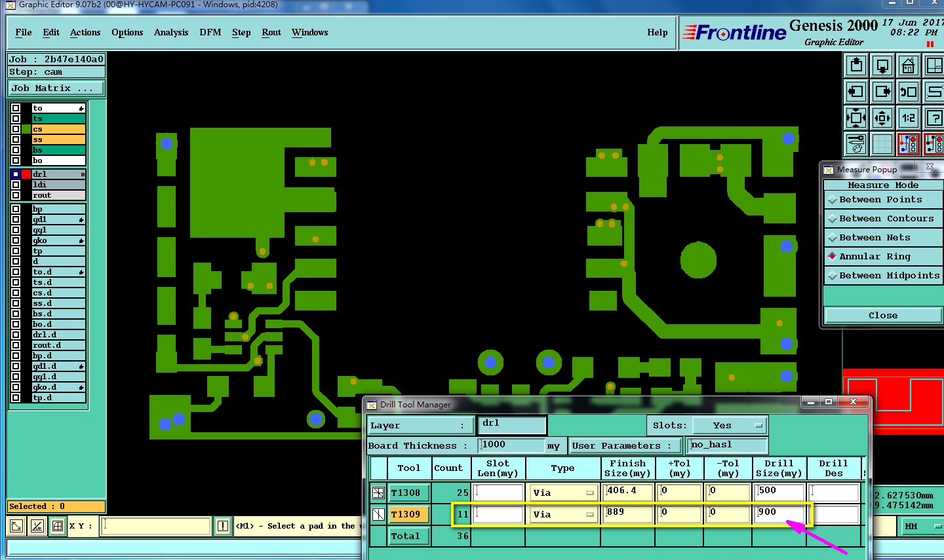
Task: Click the XY window layout icon
Action: pyautogui.click(x=934, y=65)
